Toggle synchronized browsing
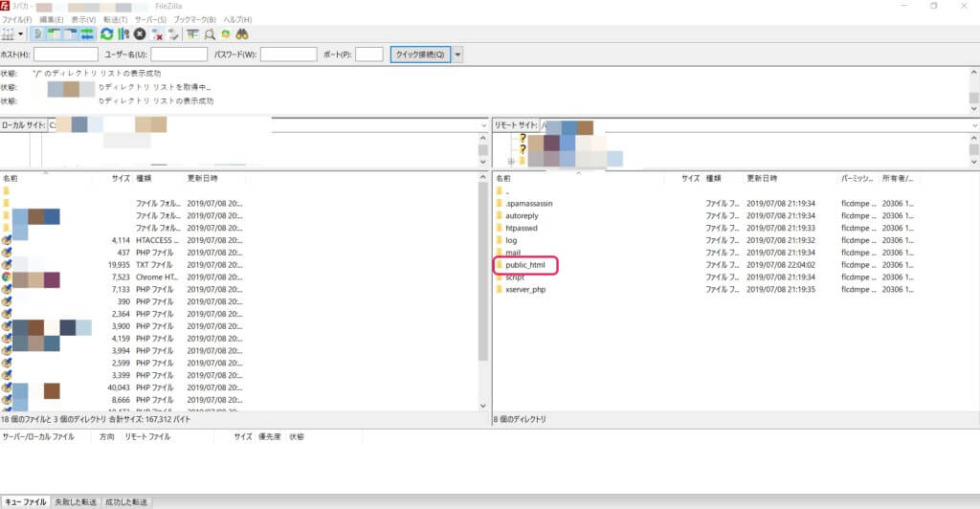This screenshot has width=980, height=509. point(226,34)
